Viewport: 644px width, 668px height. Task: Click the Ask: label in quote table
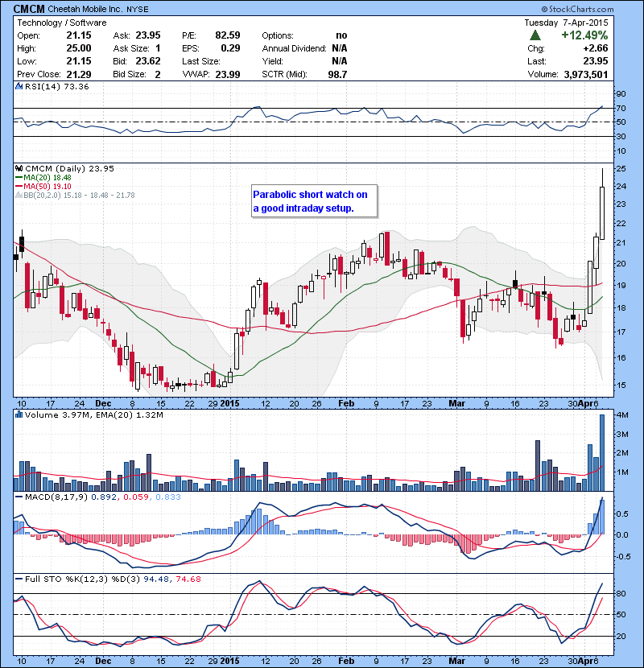[x=121, y=35]
